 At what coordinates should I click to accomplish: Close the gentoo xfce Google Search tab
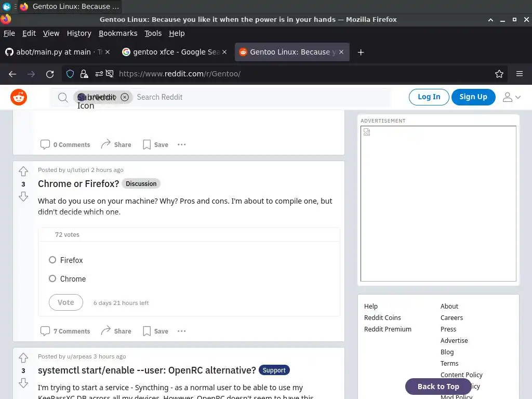tap(224, 52)
